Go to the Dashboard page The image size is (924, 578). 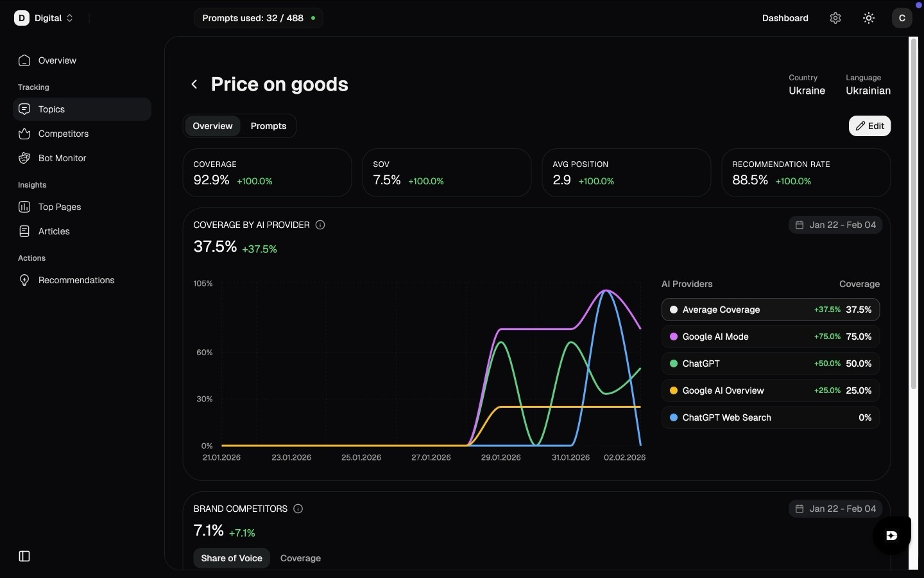(x=785, y=18)
